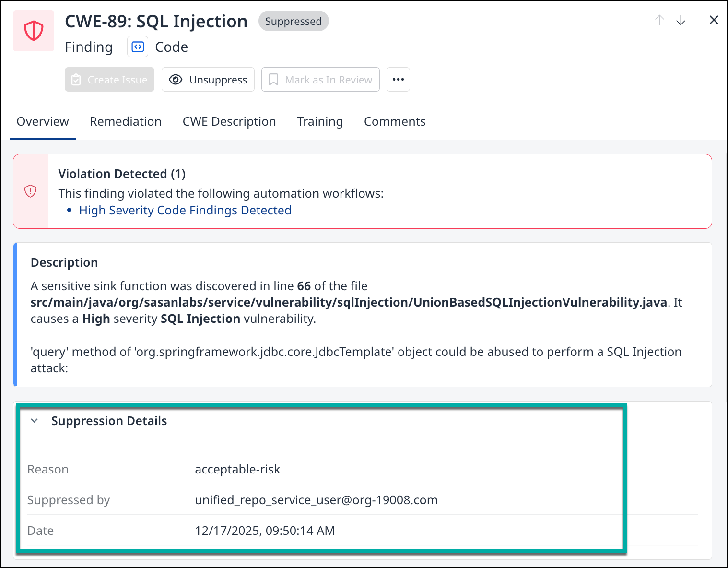Click the Mark as In Review button

click(320, 80)
